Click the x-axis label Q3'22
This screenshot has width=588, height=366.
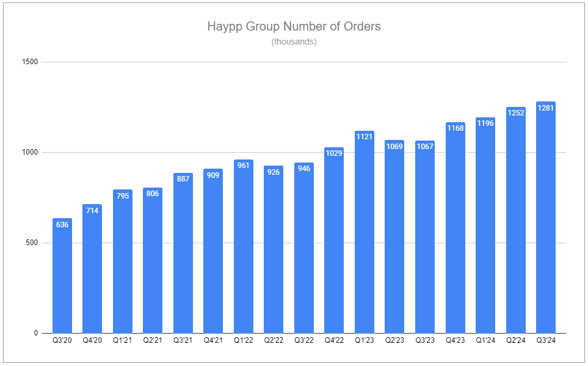pos(303,340)
